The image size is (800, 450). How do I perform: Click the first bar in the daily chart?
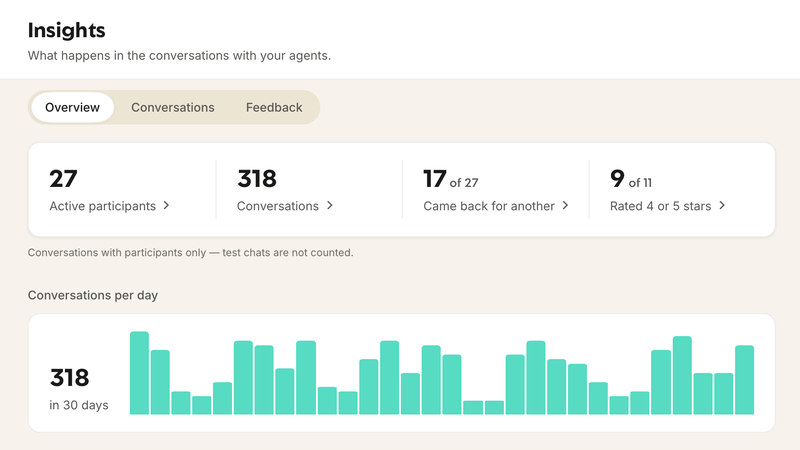139,373
